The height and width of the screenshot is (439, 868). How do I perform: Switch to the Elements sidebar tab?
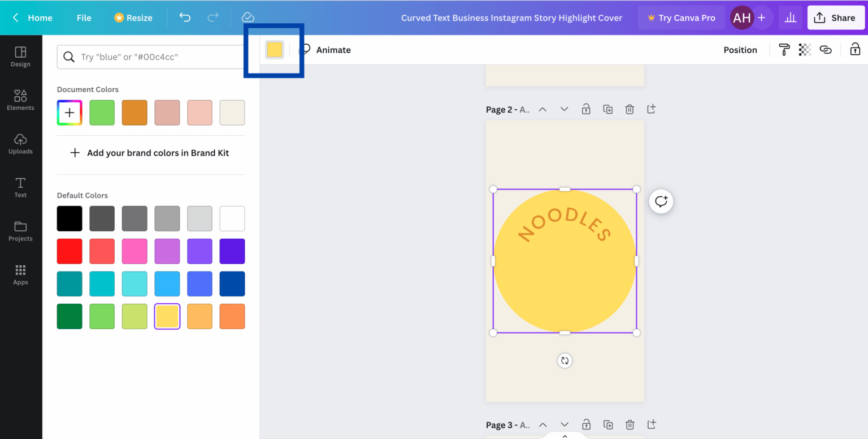click(20, 100)
